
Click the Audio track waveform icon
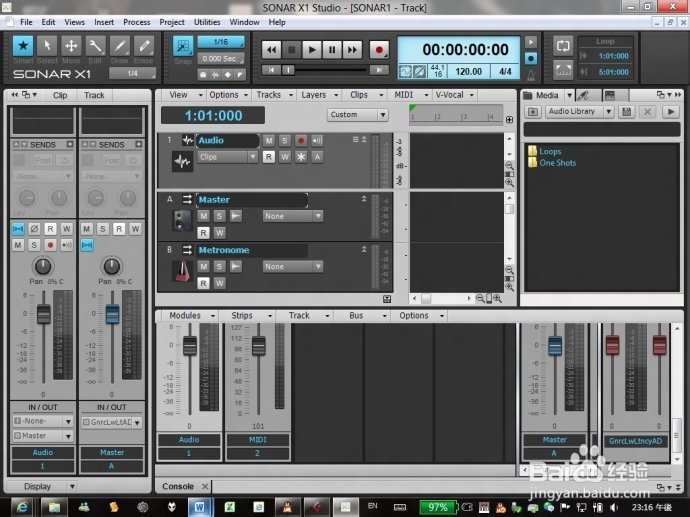pyautogui.click(x=182, y=161)
